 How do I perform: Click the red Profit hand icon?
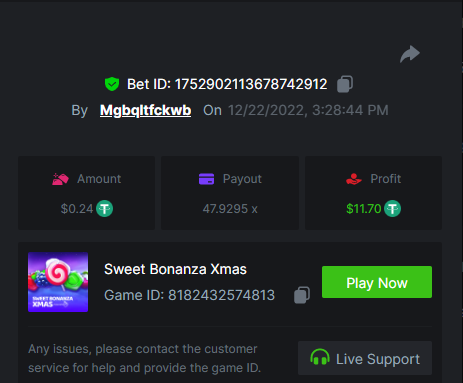[354, 179]
